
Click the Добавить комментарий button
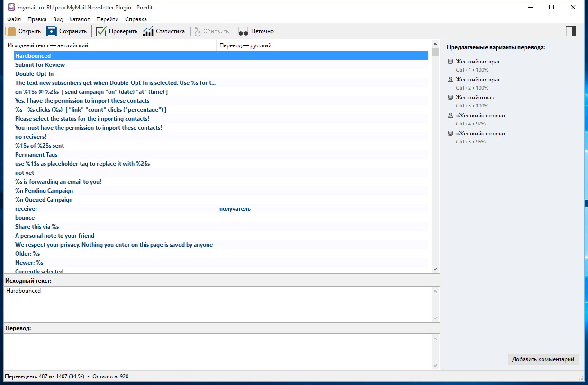(x=543, y=359)
